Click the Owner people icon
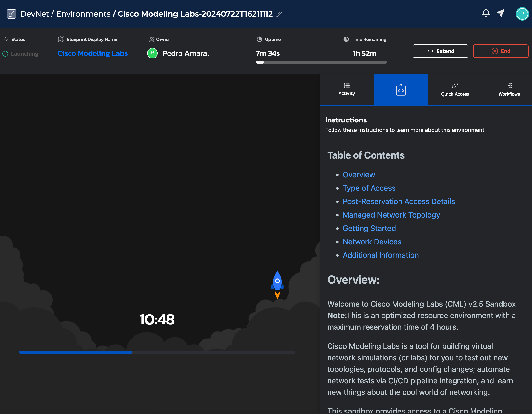This screenshot has height=414, width=532. (152, 39)
